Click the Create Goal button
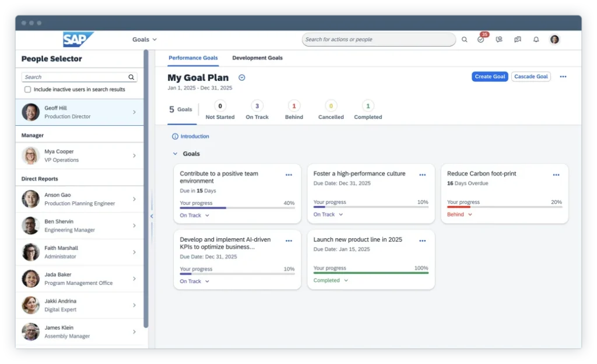The image size is (597, 364). coord(490,77)
